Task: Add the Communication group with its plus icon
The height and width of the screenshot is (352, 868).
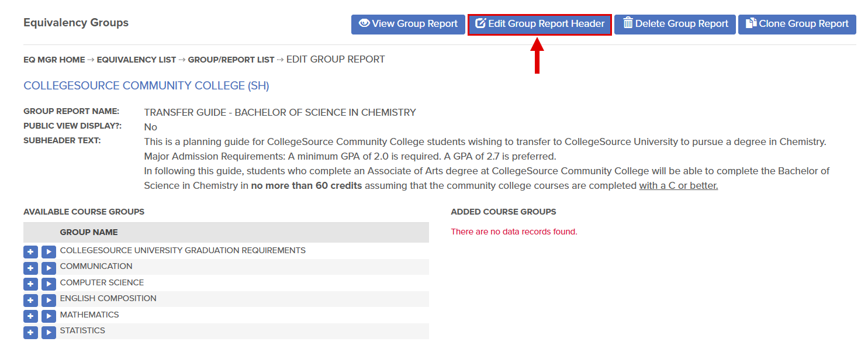Action: pos(30,268)
